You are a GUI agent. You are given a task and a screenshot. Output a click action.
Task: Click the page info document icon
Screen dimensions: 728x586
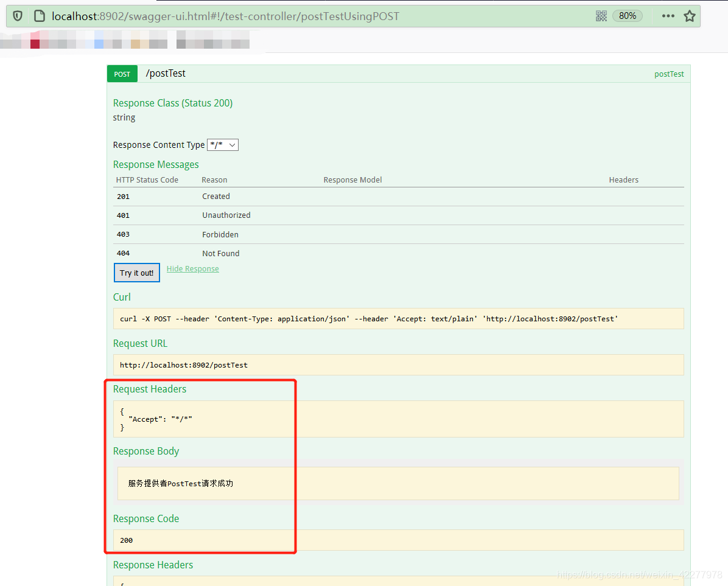coord(40,16)
